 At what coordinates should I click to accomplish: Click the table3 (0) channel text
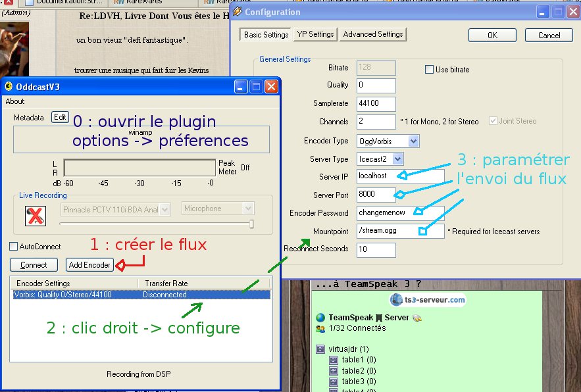[359, 381]
